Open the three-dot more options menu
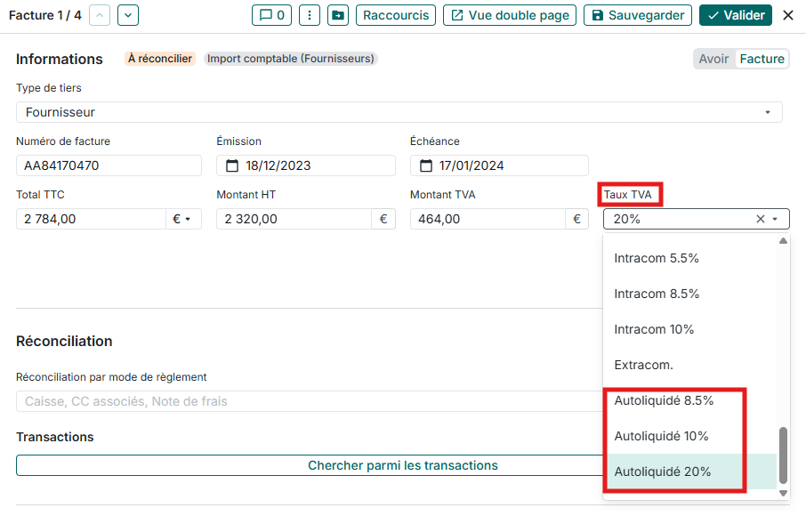The width and height of the screenshot is (806, 532). (x=309, y=15)
